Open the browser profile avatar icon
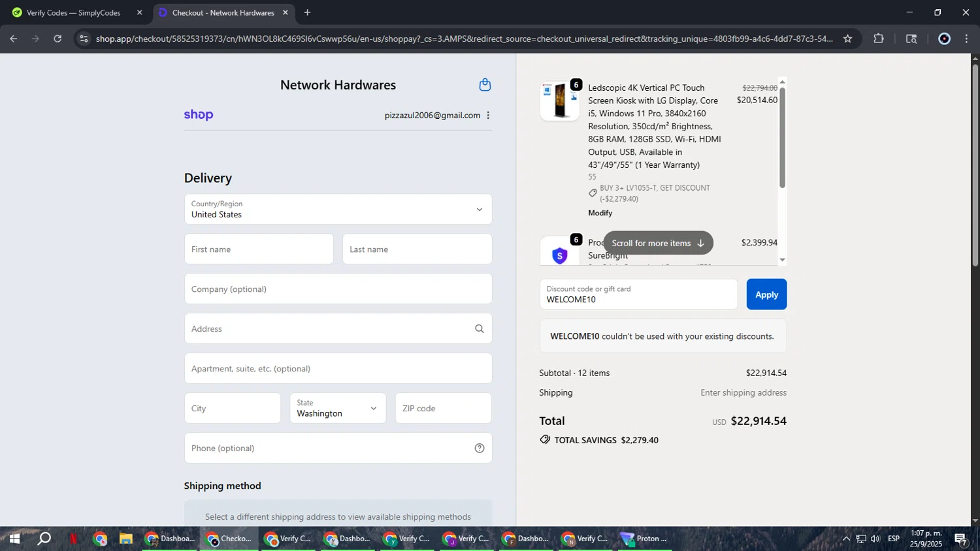The image size is (980, 551). point(944,39)
